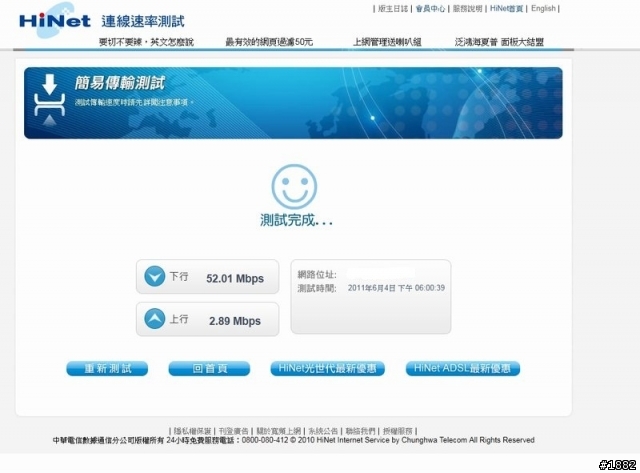Viewport: 640px width, 473px height.
Task: Click the 52.01 Mbps download speed value
Action: (x=235, y=279)
